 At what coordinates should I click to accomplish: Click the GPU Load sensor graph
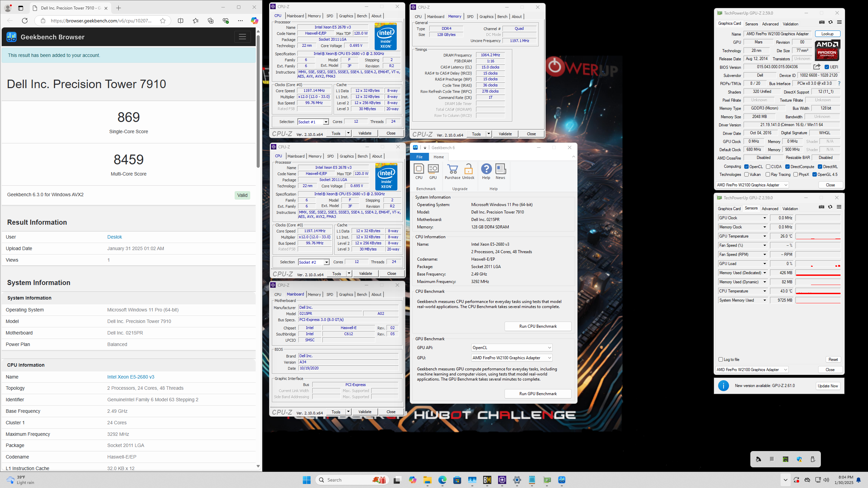pyautogui.click(x=818, y=264)
